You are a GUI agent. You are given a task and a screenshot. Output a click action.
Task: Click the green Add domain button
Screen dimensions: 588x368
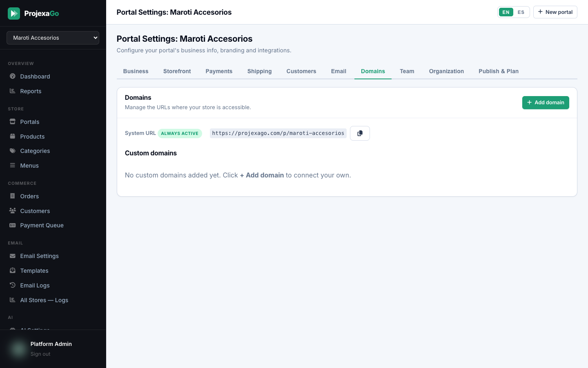click(546, 103)
